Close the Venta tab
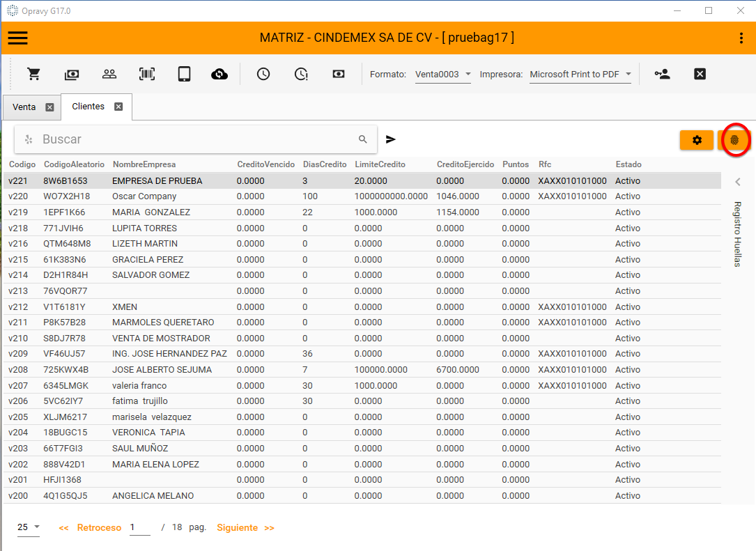Viewport: 756px width, 551px height. 49,107
